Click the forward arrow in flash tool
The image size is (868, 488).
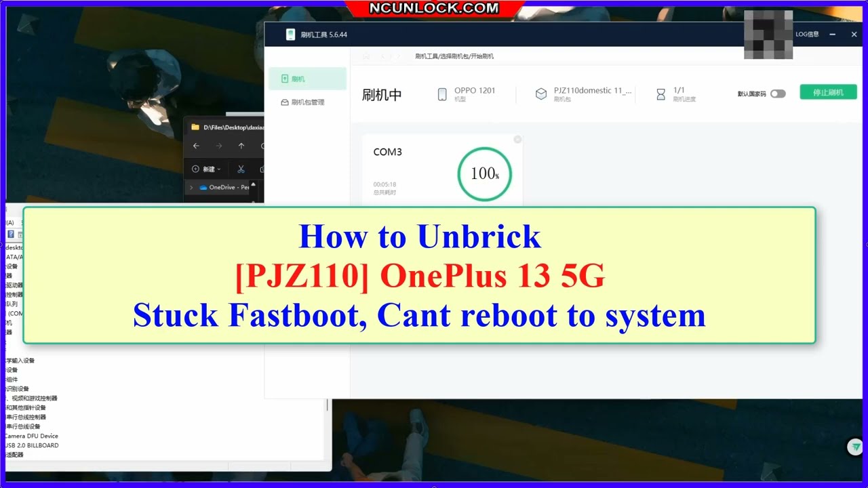[x=398, y=56]
